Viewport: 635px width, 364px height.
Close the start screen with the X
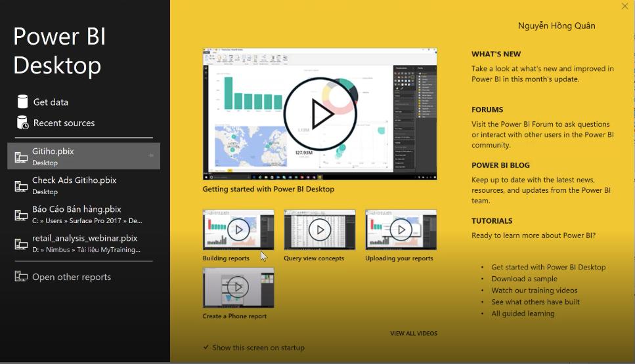[x=625, y=6]
